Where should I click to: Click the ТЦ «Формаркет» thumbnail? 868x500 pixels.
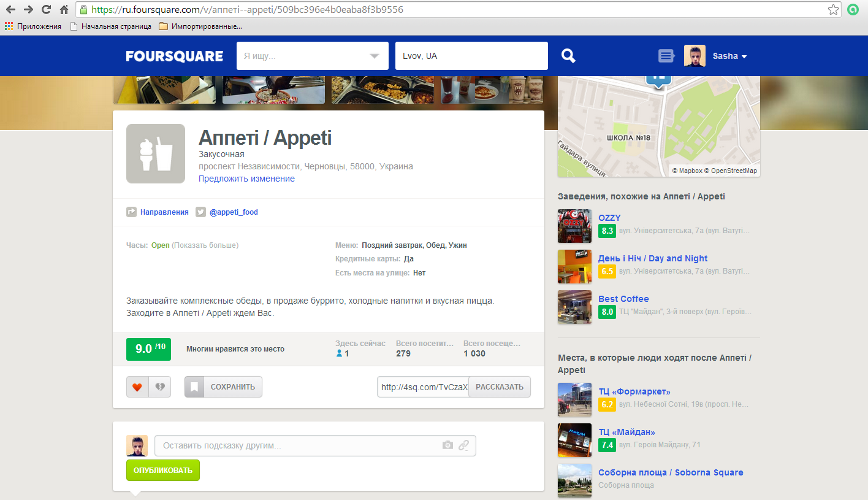[x=574, y=400]
